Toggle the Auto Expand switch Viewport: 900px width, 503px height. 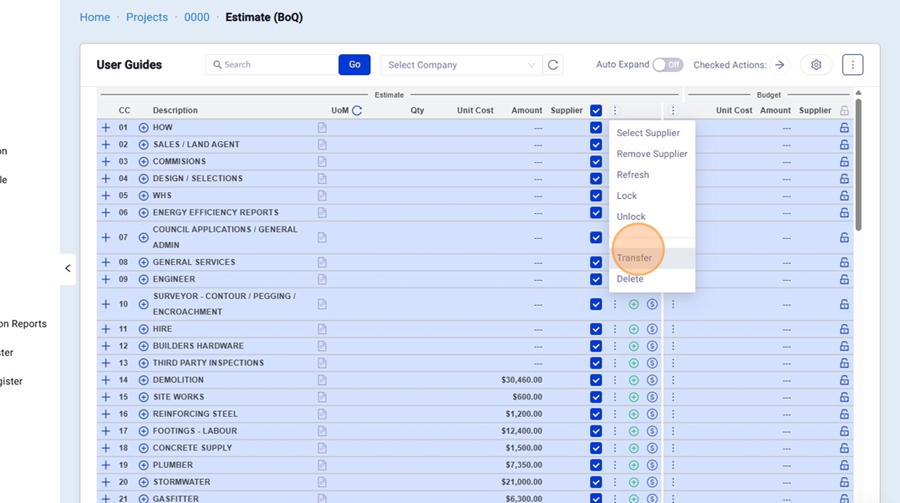667,65
